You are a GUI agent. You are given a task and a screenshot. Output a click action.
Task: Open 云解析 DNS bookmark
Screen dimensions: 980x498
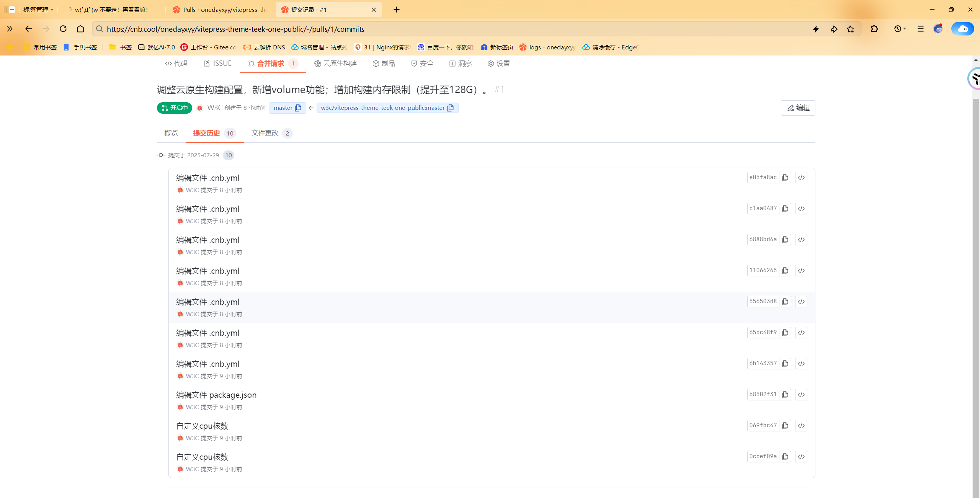[265, 47]
